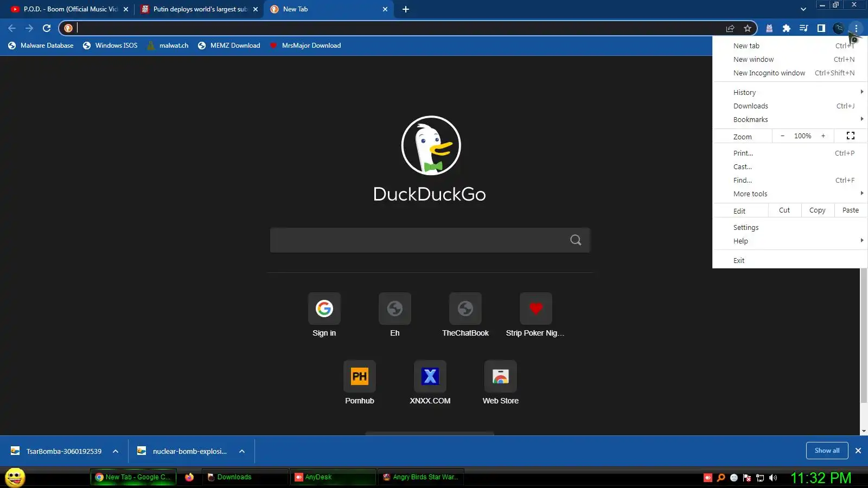Image resolution: width=868 pixels, height=488 pixels.
Task: Select New window menu item
Action: [790, 60]
